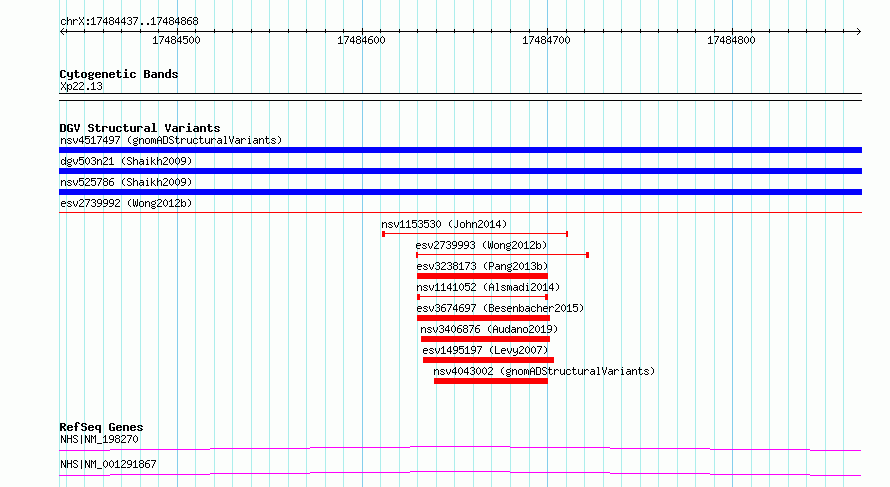Image resolution: width=890 pixels, height=487 pixels.
Task: Click the red bar under nsv3406876
Action: (x=485, y=339)
